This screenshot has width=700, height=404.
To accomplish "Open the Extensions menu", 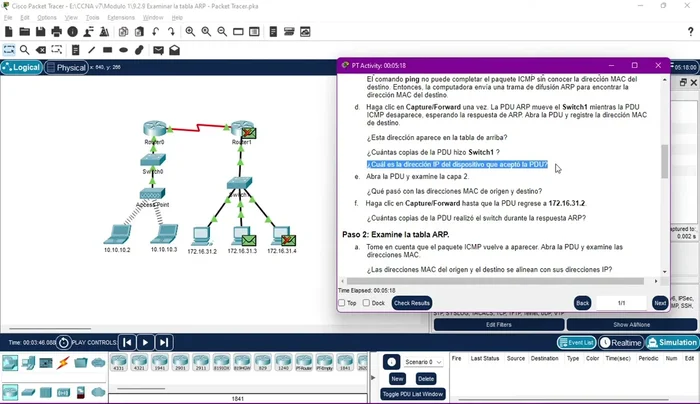I will [x=121, y=18].
